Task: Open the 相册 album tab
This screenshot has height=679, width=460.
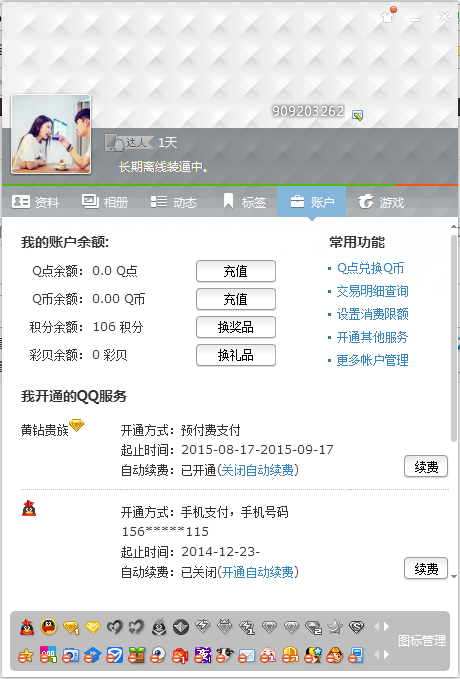Action: (105, 202)
